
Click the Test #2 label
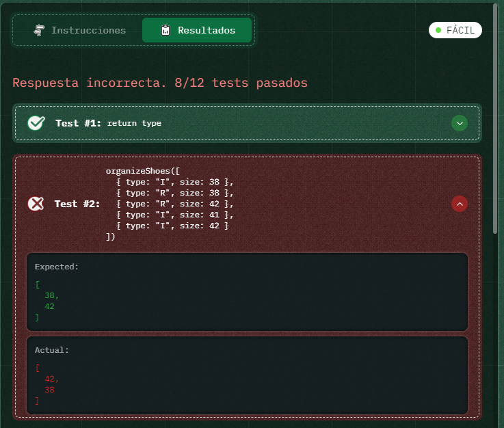click(77, 204)
